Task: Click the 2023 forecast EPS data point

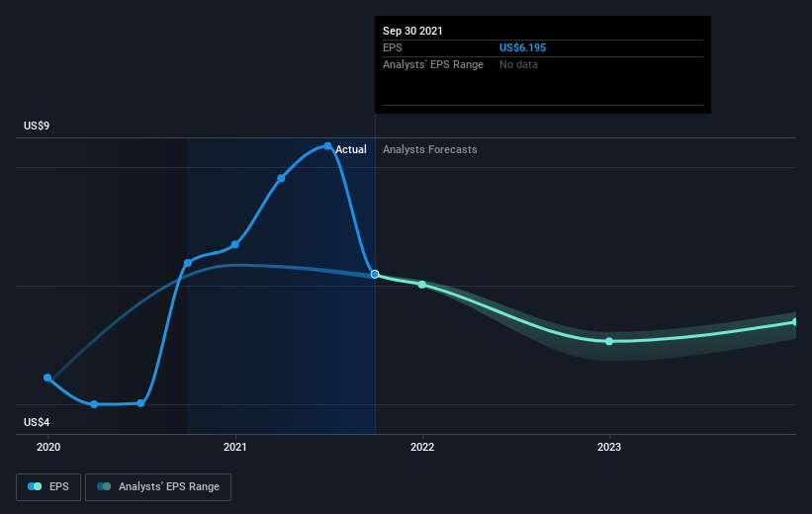Action: tap(609, 341)
